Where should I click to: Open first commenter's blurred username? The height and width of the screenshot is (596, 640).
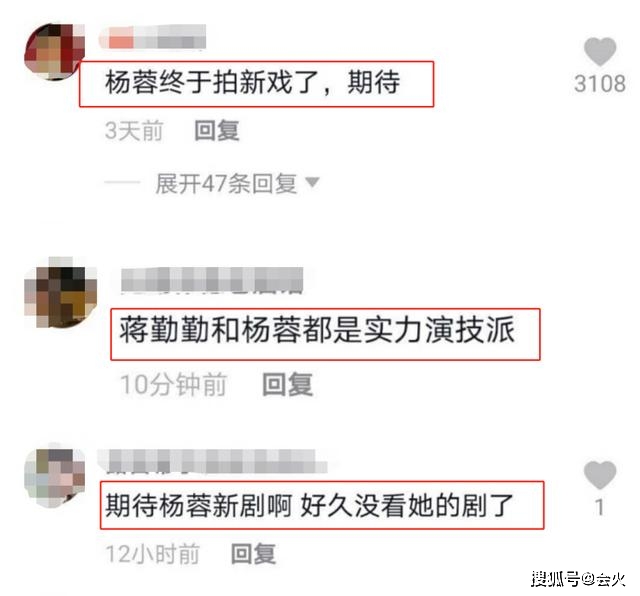(x=152, y=37)
